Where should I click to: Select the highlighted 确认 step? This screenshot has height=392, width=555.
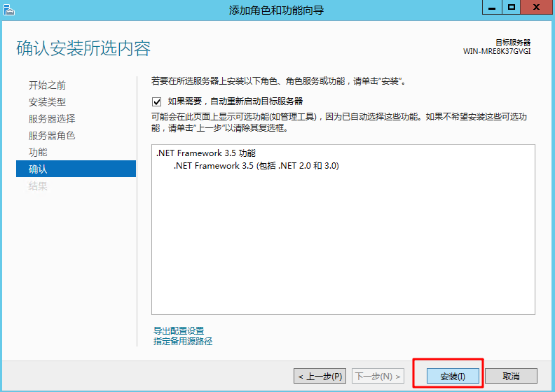point(76,169)
